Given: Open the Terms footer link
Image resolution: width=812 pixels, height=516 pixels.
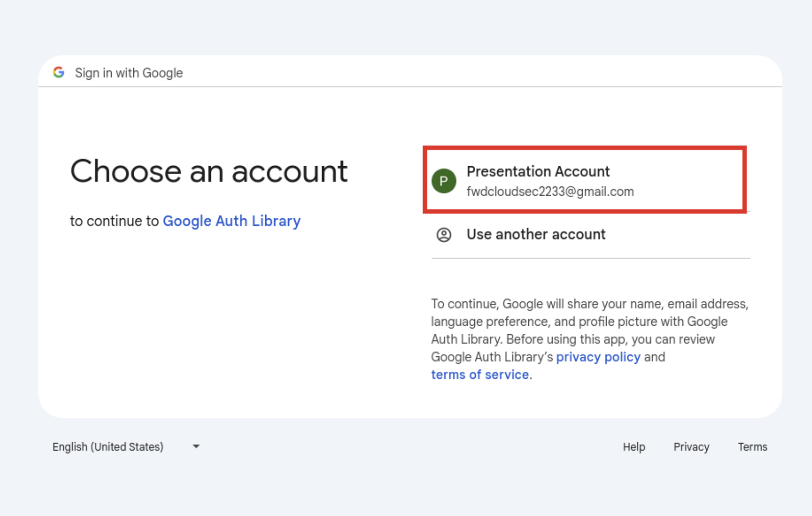Looking at the screenshot, I should tap(752, 447).
